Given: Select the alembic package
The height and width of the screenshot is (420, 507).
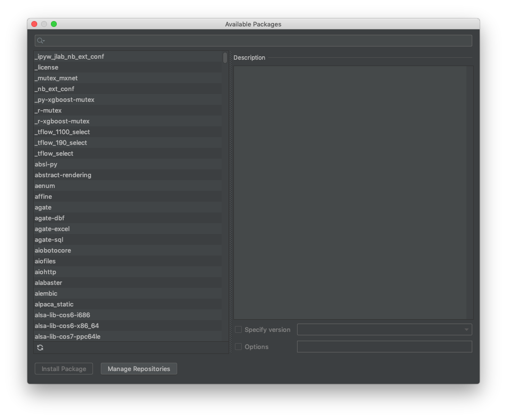Looking at the screenshot, I should (x=128, y=293).
